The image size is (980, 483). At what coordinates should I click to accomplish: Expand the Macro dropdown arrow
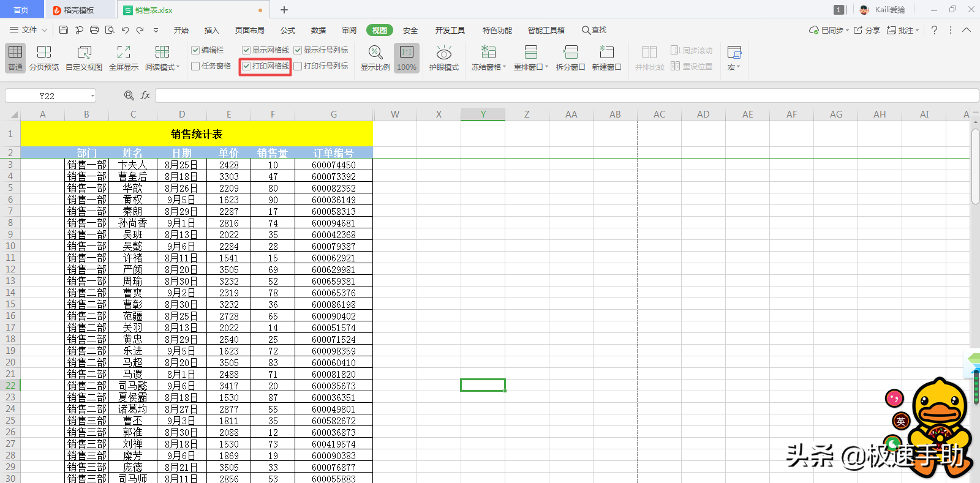tap(739, 67)
